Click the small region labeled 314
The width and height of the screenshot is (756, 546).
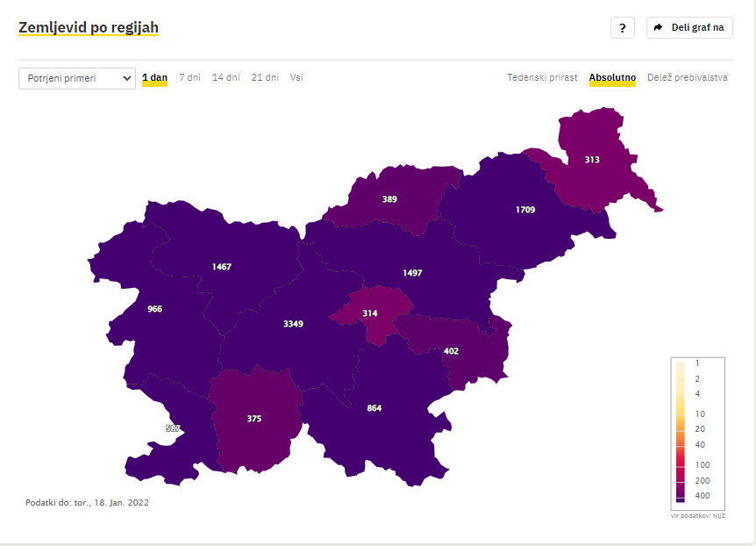[x=371, y=313]
